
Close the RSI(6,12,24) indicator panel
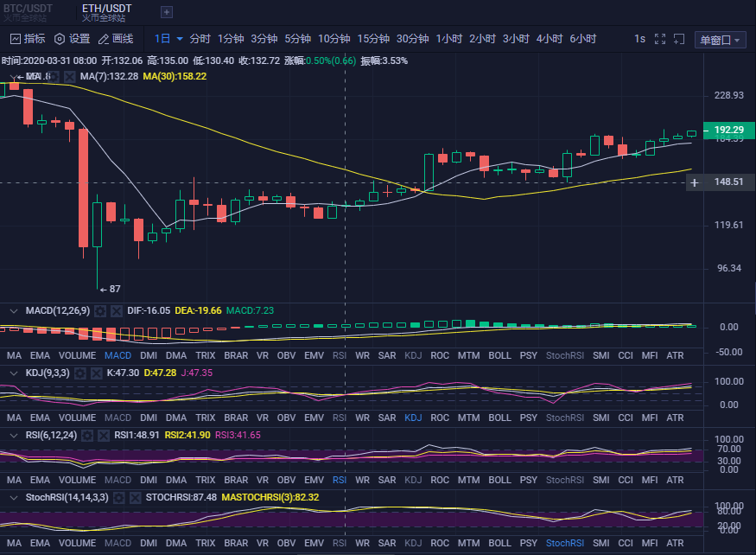pyautogui.click(x=102, y=436)
